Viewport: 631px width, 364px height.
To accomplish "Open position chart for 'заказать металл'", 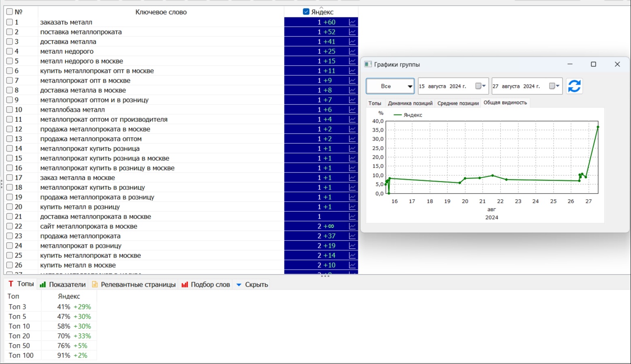I will click(352, 22).
